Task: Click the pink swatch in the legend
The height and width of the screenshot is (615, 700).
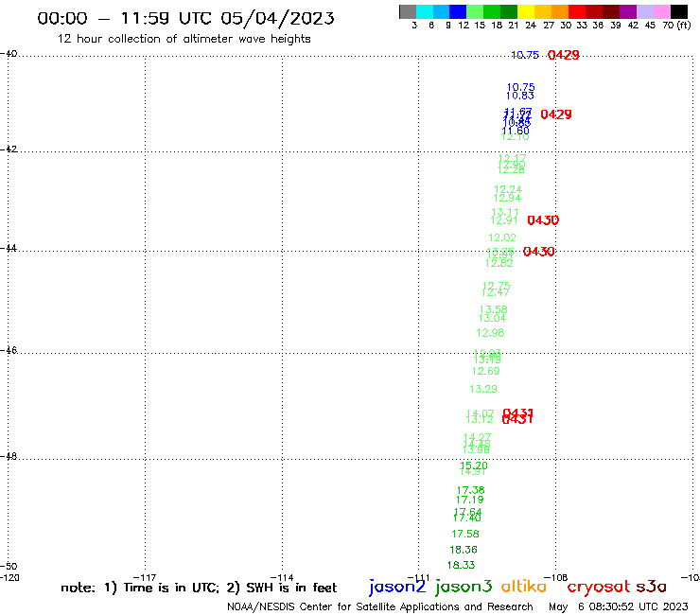Action: [x=661, y=11]
